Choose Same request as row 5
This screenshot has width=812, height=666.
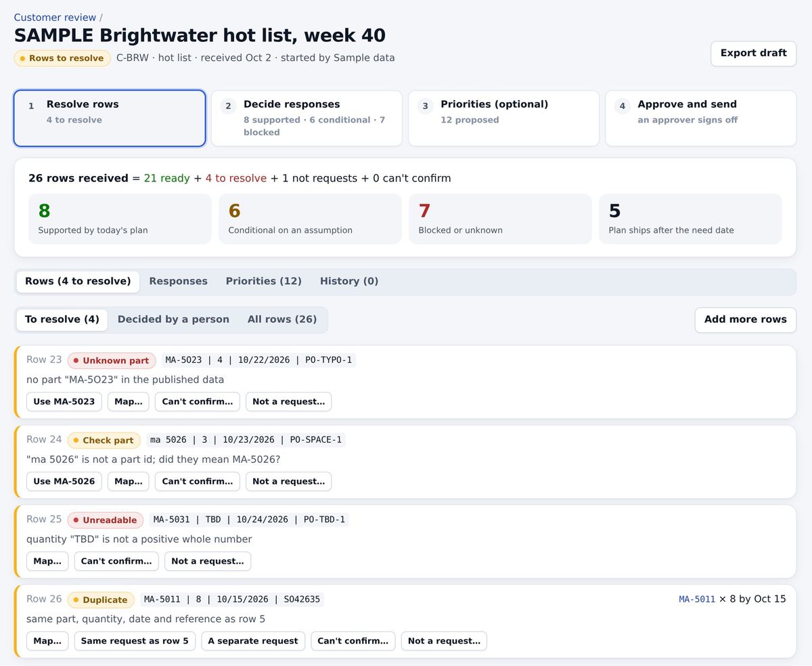[135, 641]
